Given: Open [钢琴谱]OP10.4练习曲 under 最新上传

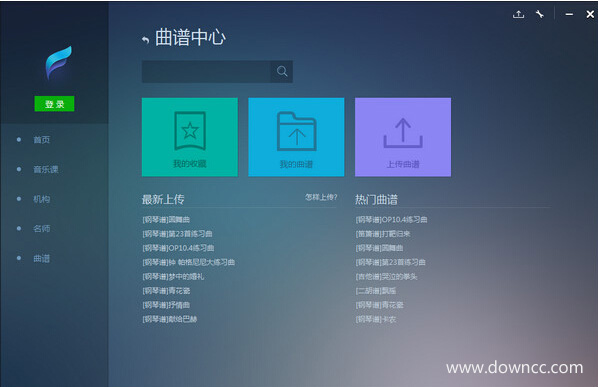Looking at the screenshot, I should (178, 248).
